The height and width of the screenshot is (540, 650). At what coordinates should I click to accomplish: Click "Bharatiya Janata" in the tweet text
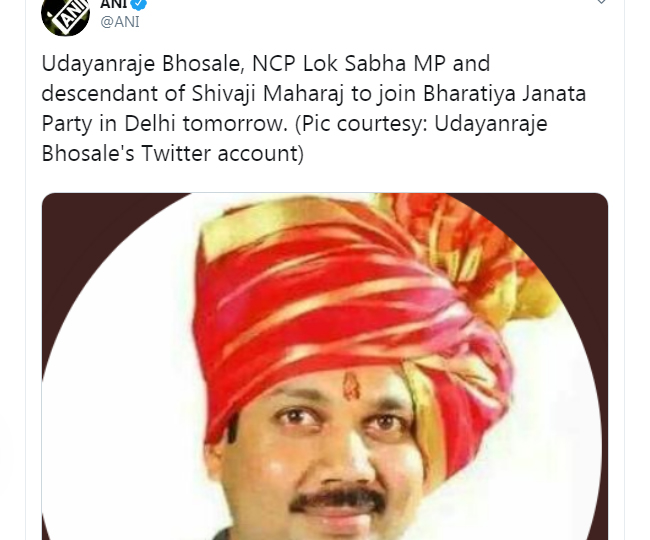coord(504,94)
